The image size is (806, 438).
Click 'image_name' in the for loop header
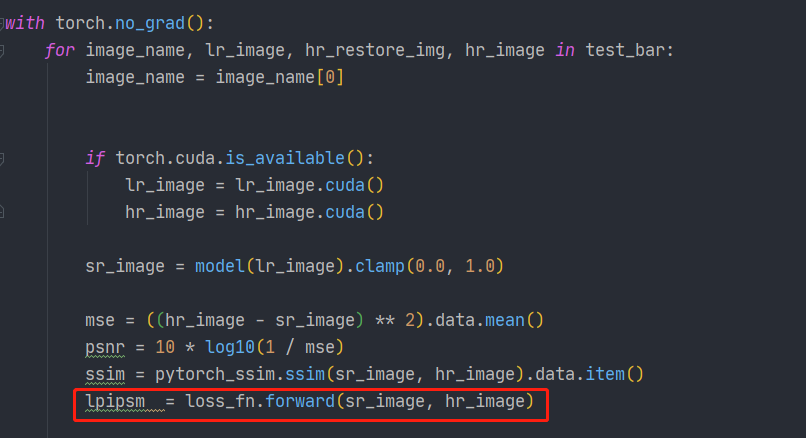[x=135, y=50]
